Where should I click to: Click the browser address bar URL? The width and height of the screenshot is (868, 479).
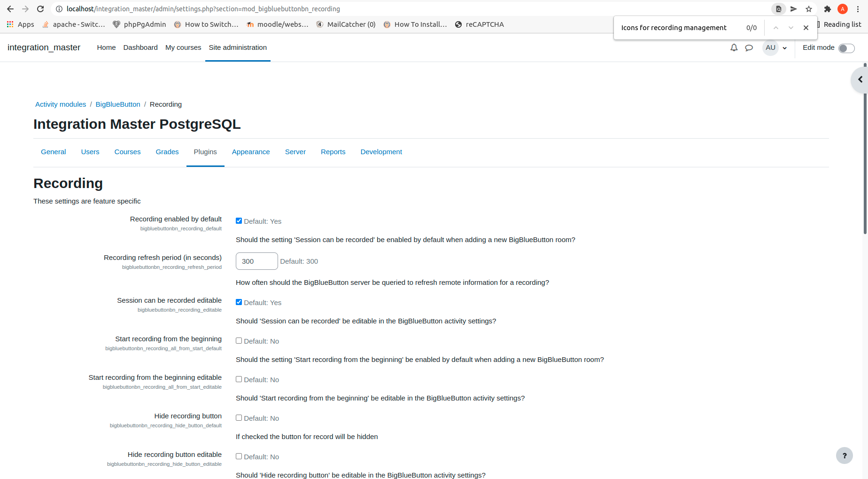pyautogui.click(x=203, y=9)
